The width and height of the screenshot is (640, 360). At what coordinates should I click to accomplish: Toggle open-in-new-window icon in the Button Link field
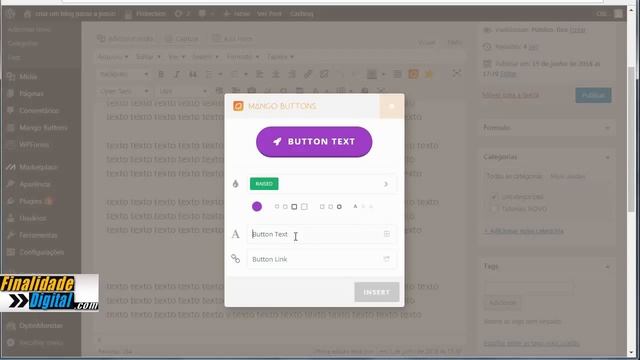point(387,259)
